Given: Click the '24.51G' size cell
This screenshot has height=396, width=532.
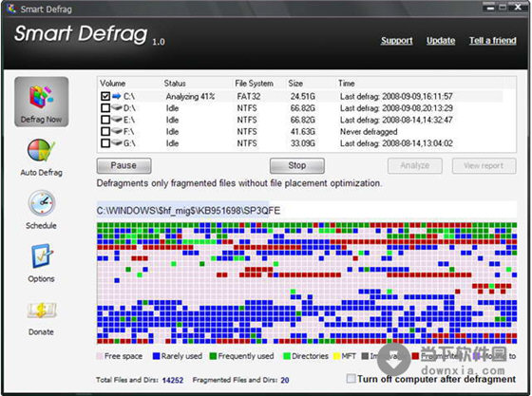Looking at the screenshot, I should 303,96.
